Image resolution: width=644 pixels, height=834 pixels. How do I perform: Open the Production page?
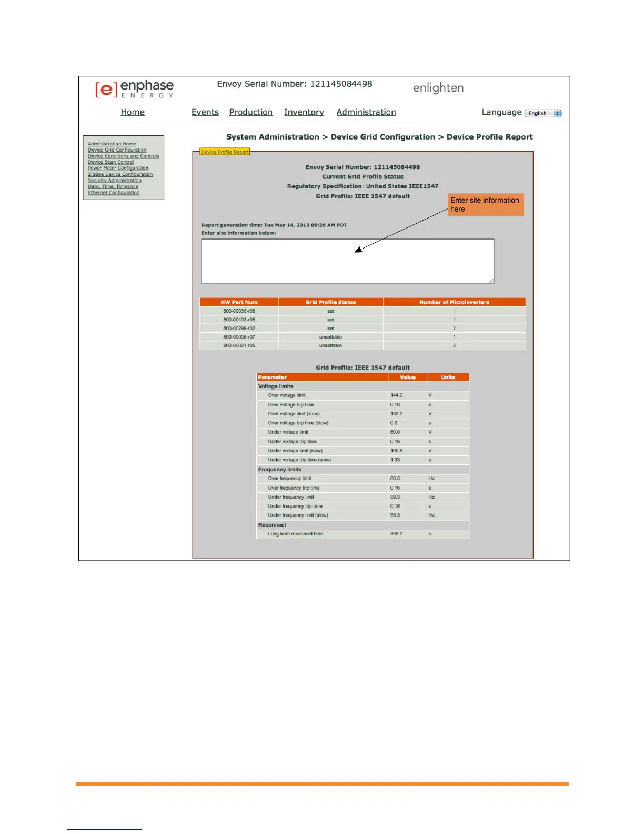(251, 112)
